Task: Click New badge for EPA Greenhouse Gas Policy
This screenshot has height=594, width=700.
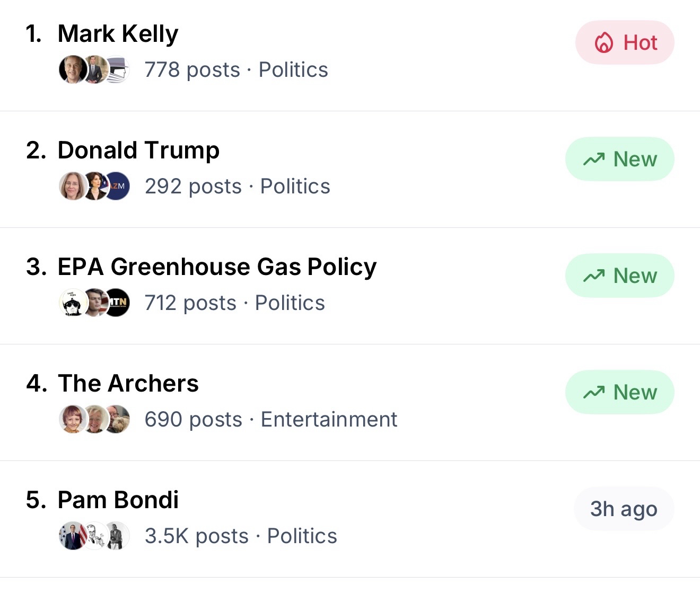Action: (619, 276)
